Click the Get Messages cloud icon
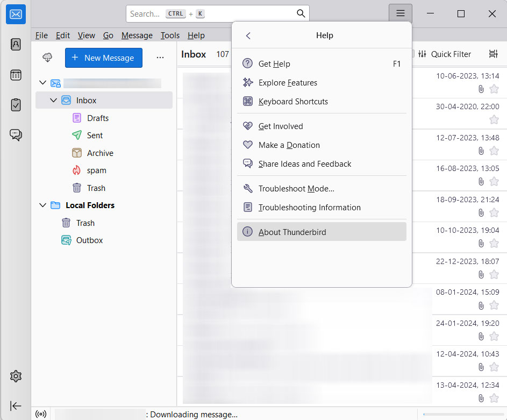507x420 pixels. [x=47, y=58]
